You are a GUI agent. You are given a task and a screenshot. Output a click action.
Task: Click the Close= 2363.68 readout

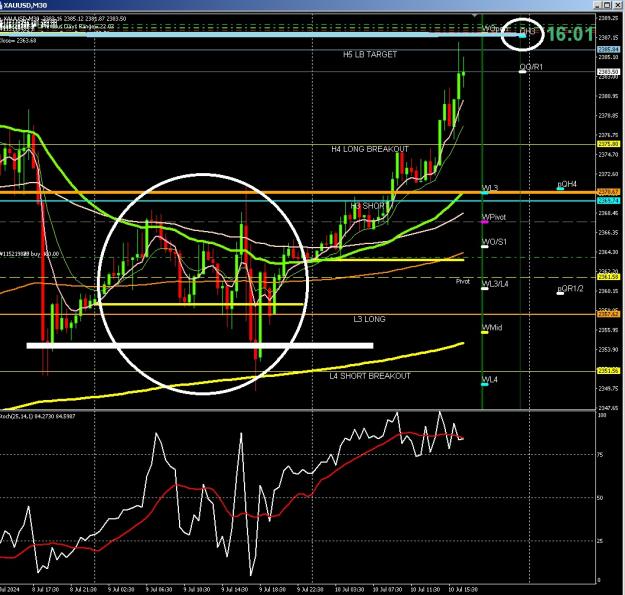[18, 40]
